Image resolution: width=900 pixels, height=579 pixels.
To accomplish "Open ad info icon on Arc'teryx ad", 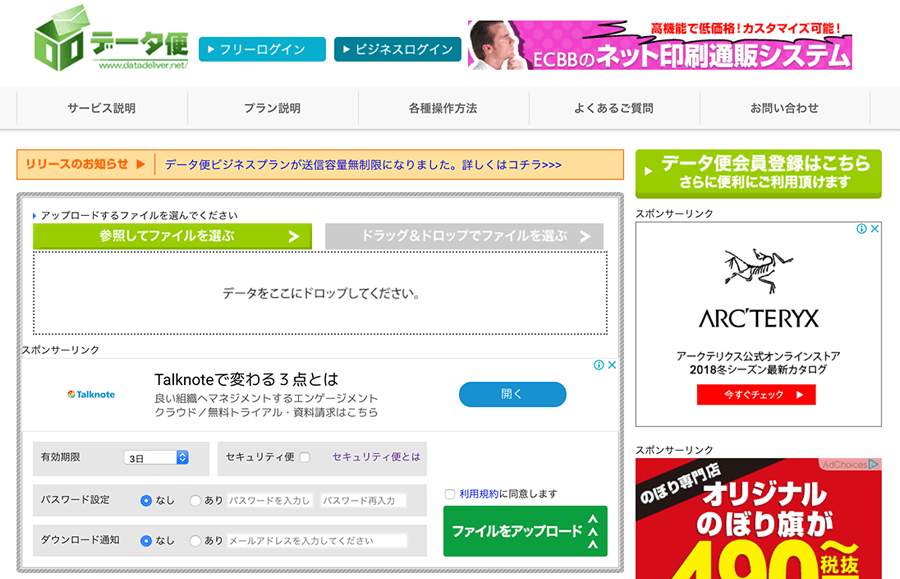I will (x=862, y=229).
